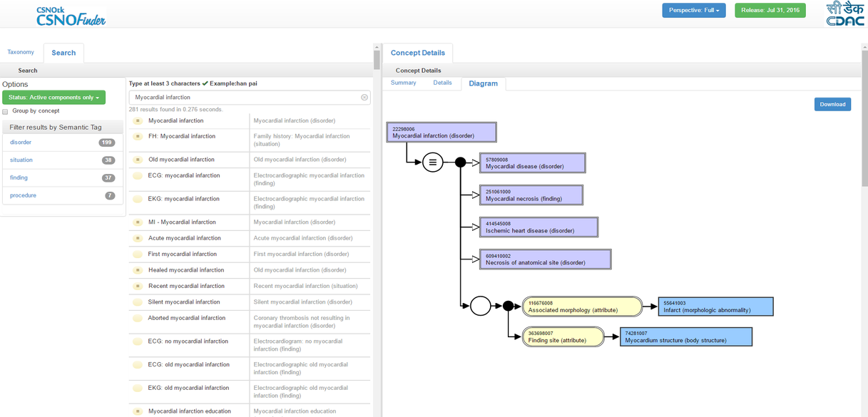Click the Release: Jul 31, 2016 button

click(770, 11)
